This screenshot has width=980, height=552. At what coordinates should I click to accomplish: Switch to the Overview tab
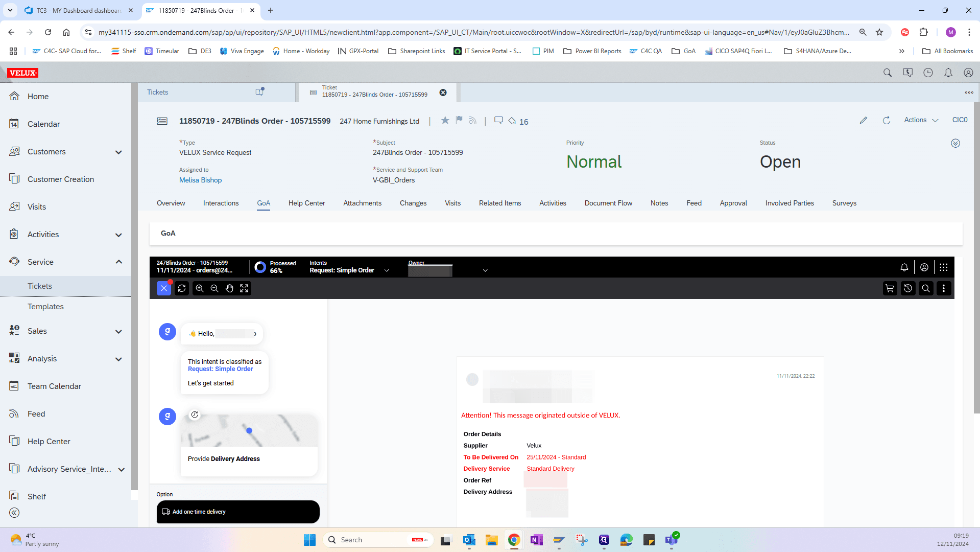[171, 203]
